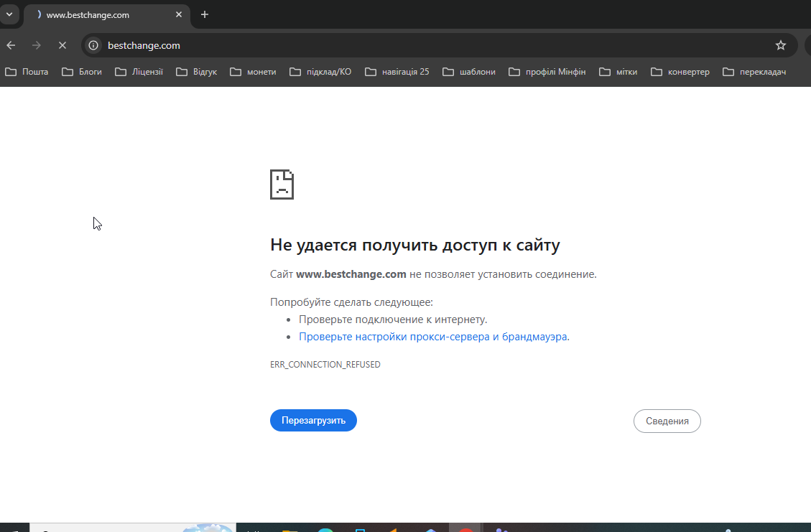Open the підклад/КО bookmarks folder
This screenshot has height=532, width=811.
[320, 72]
